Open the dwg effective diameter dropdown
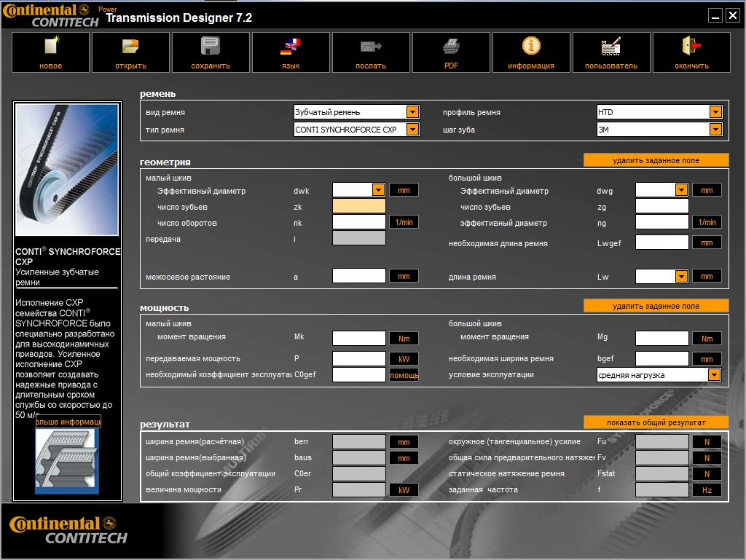746x560 pixels. pyautogui.click(x=681, y=190)
